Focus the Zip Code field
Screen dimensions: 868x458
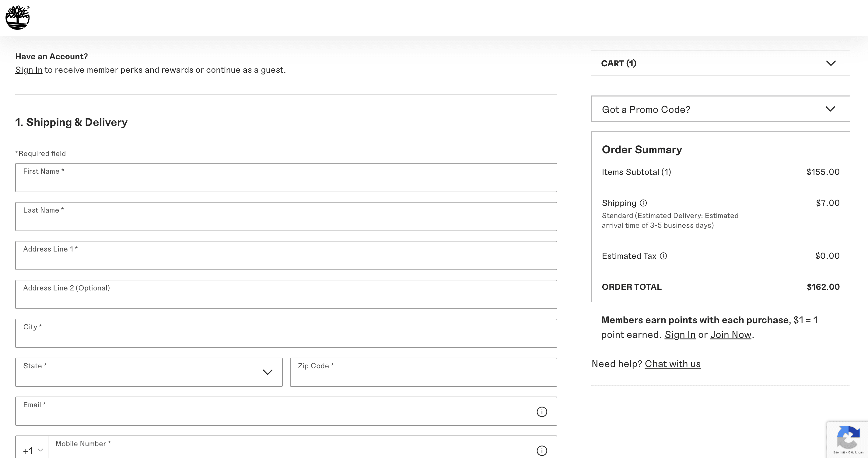pos(424,372)
